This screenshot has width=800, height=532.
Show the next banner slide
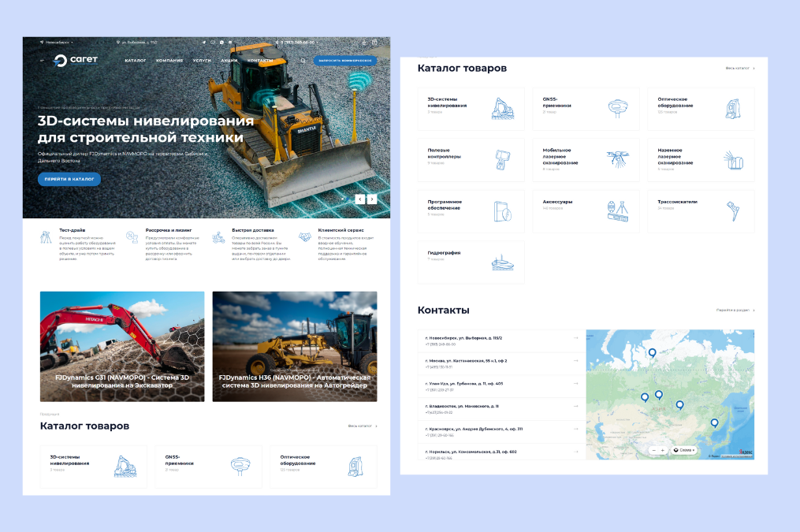373,199
